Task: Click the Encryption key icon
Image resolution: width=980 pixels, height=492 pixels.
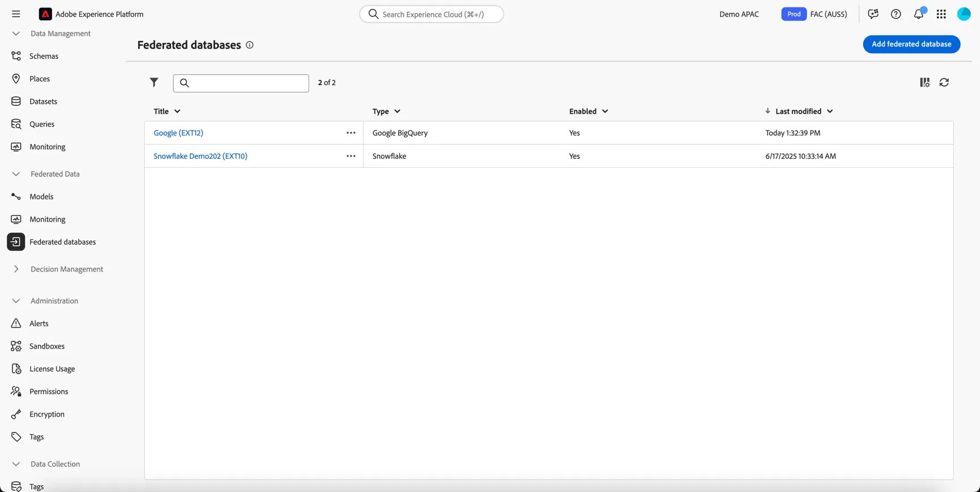Action: (16, 414)
